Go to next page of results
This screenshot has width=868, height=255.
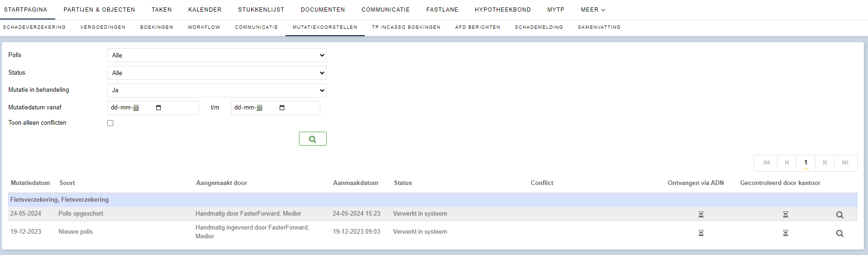click(x=825, y=163)
